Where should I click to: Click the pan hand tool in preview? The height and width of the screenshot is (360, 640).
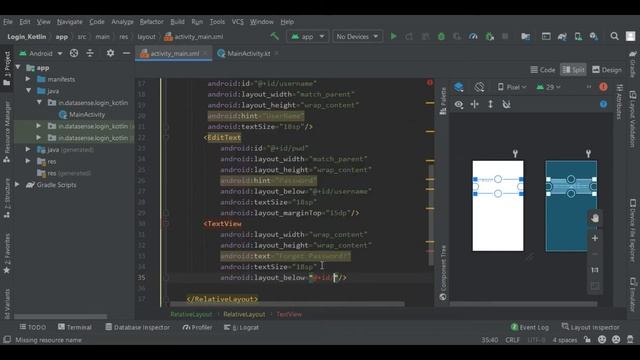(595, 218)
